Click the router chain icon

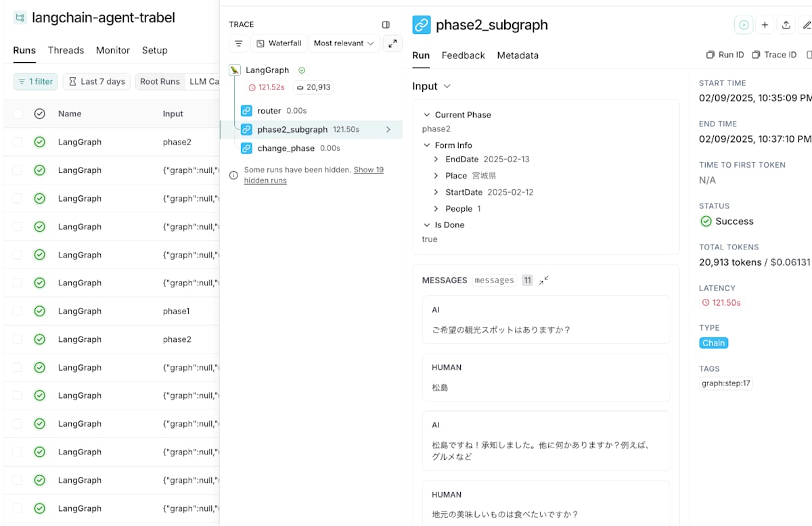pyautogui.click(x=246, y=110)
